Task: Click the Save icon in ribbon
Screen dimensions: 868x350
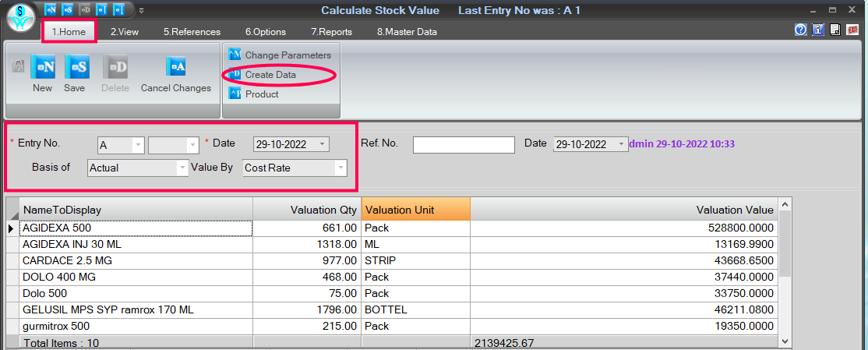Action: tap(76, 67)
